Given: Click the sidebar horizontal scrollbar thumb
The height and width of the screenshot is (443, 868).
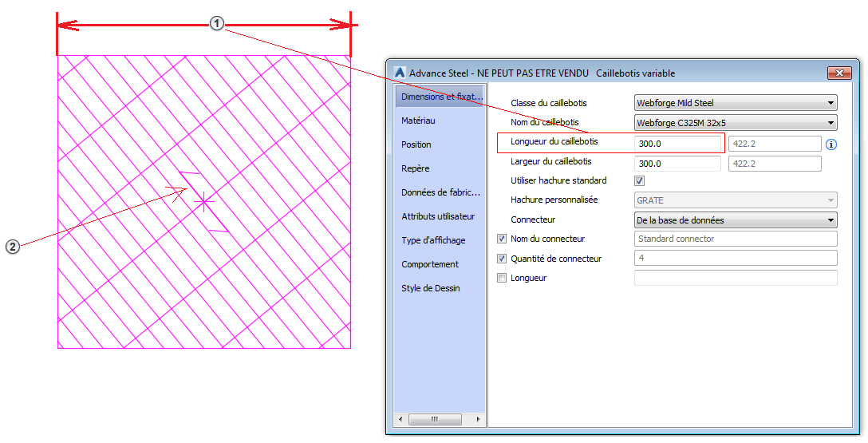Looking at the screenshot, I should pos(435,420).
